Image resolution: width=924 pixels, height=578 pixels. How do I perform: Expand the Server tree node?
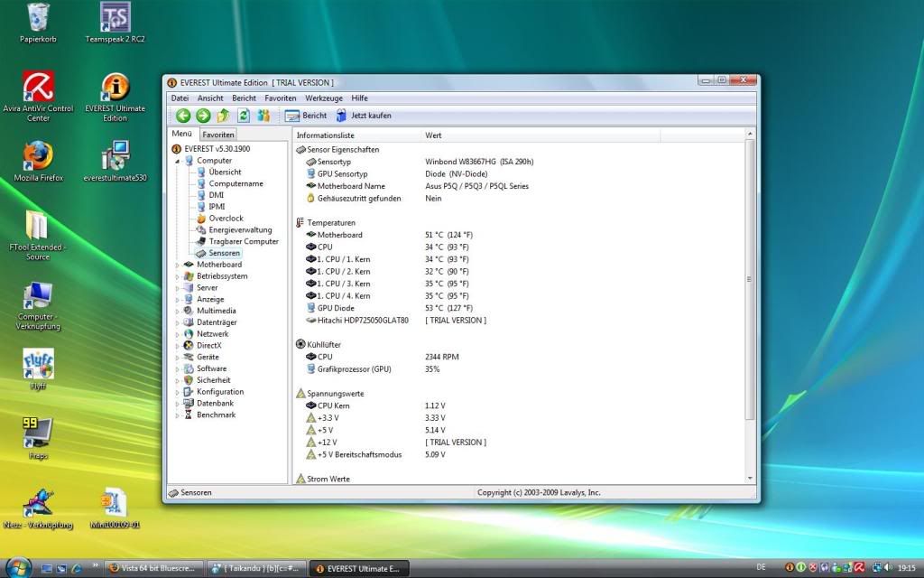[178, 288]
